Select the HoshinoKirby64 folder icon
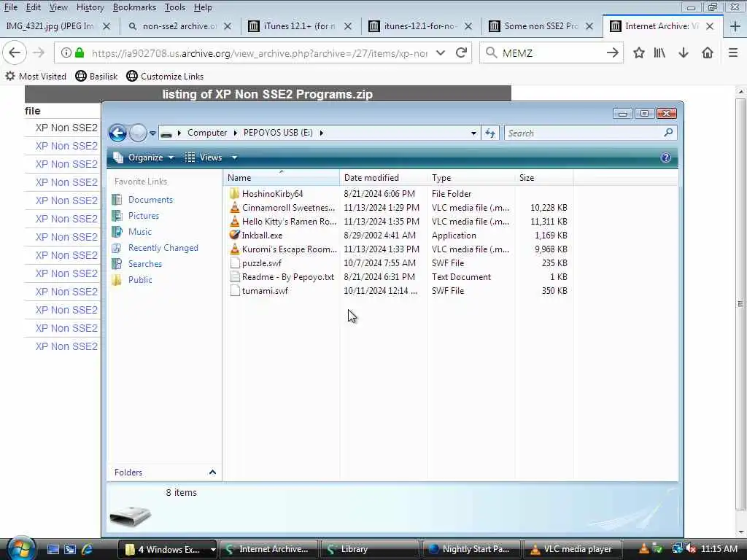The image size is (747, 560). click(234, 193)
